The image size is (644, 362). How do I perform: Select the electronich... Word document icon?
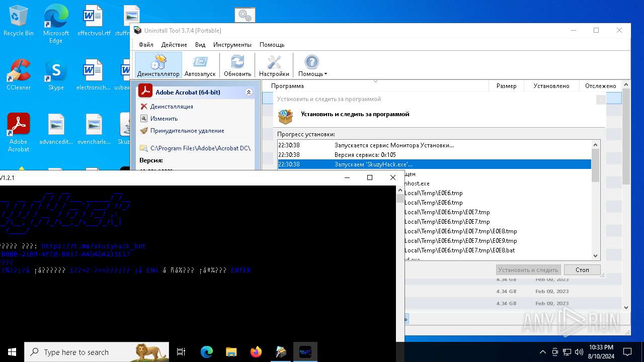[x=93, y=75]
